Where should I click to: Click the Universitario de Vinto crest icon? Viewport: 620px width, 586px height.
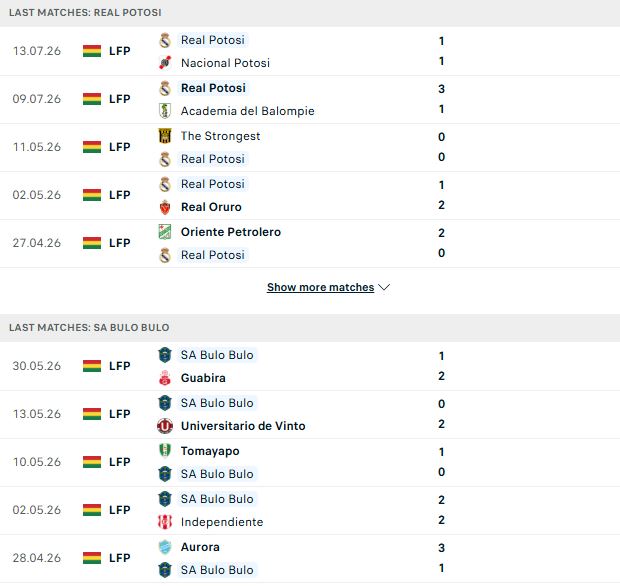point(165,426)
